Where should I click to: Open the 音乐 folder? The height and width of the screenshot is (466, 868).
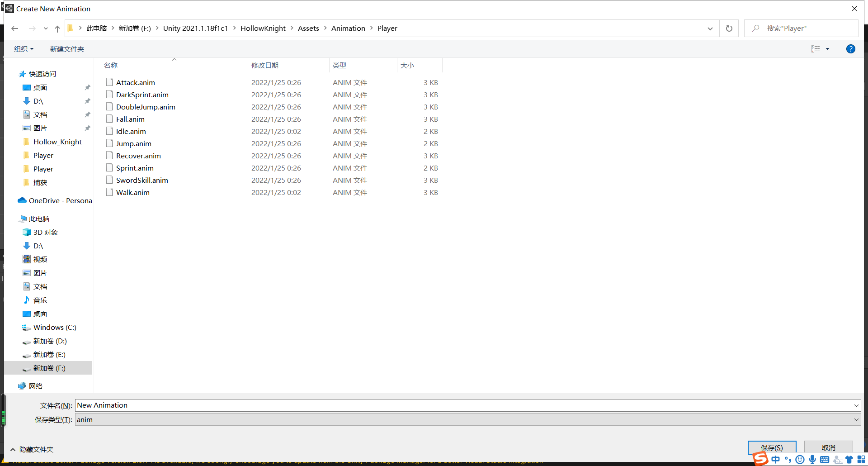pos(40,300)
